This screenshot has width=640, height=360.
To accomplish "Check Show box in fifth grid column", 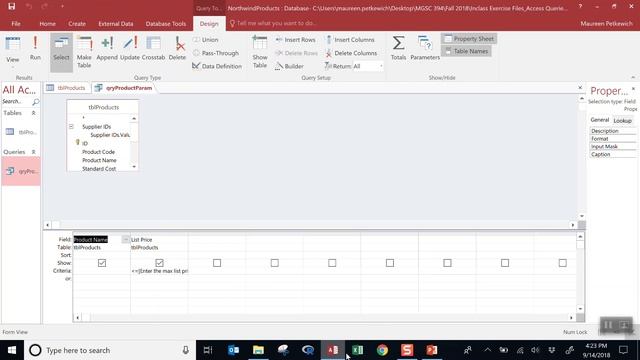I will pyautogui.click(x=332, y=263).
